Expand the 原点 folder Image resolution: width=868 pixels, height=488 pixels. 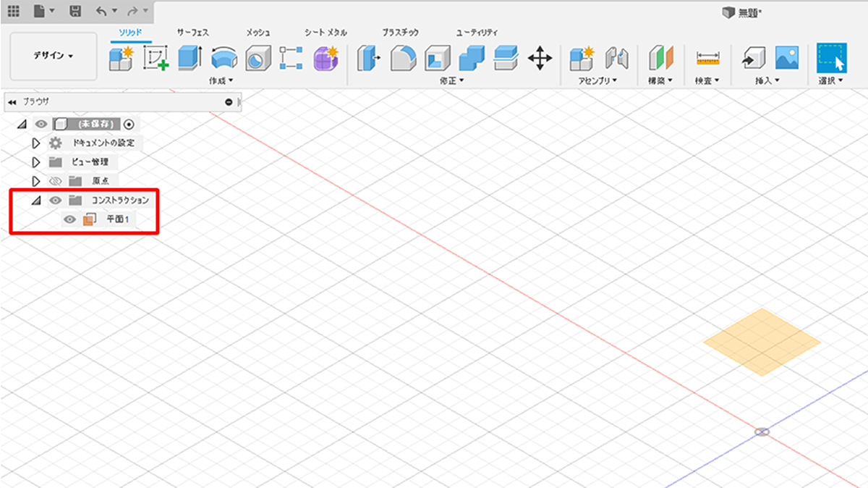tap(36, 180)
